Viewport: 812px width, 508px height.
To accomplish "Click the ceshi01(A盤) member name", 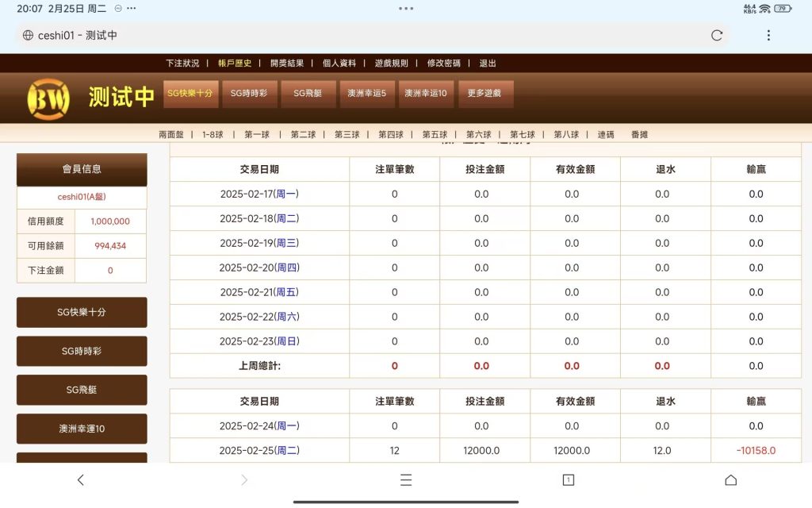I will 82,197.
